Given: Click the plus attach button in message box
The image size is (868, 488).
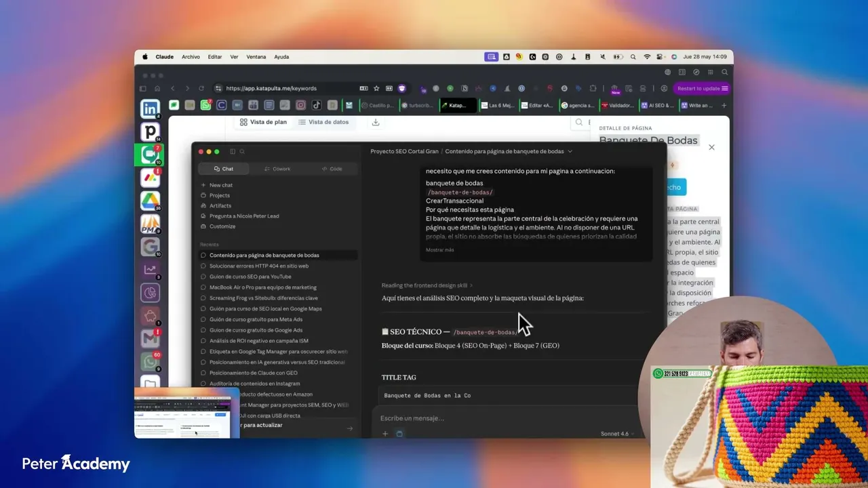Looking at the screenshot, I should click(385, 434).
